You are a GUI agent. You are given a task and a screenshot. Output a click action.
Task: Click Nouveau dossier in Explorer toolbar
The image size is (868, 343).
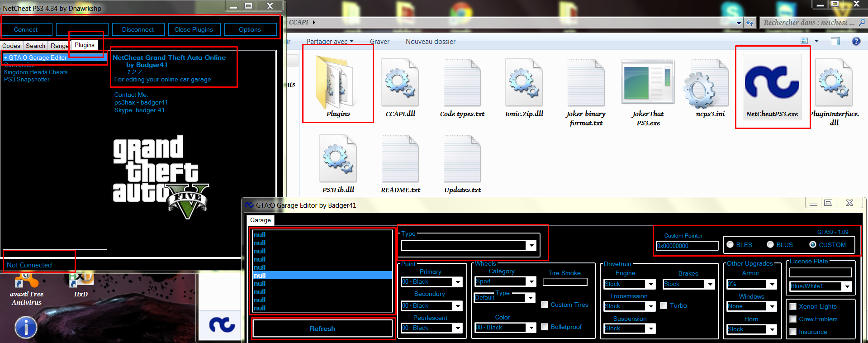(430, 42)
